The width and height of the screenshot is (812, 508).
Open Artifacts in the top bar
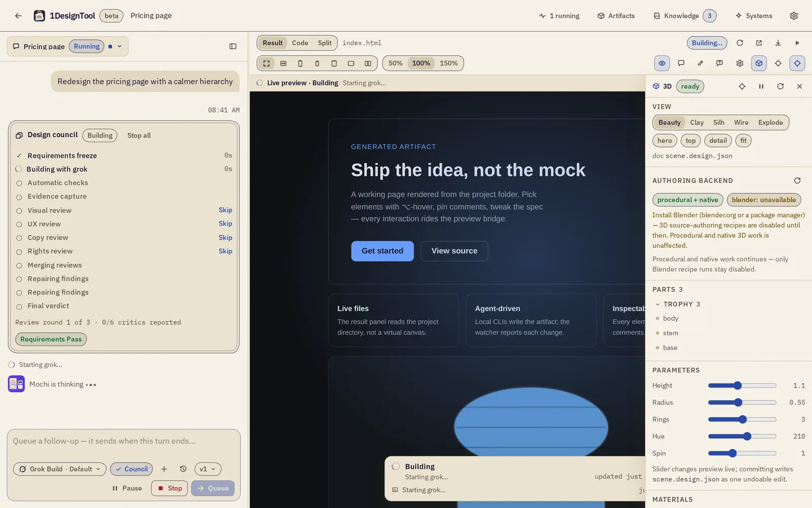(616, 16)
